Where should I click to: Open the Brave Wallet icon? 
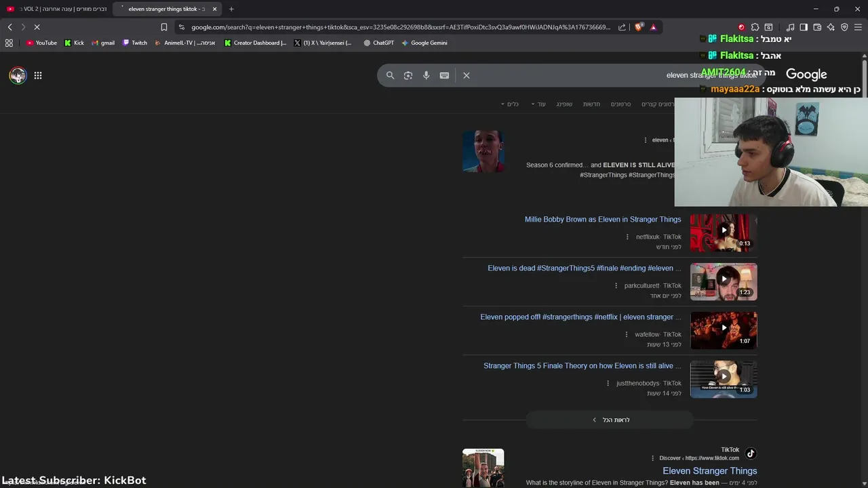(817, 27)
